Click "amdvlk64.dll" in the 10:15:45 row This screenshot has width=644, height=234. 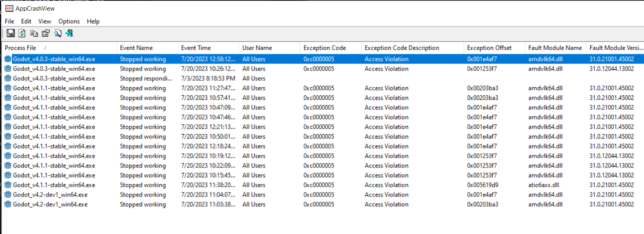[545, 175]
